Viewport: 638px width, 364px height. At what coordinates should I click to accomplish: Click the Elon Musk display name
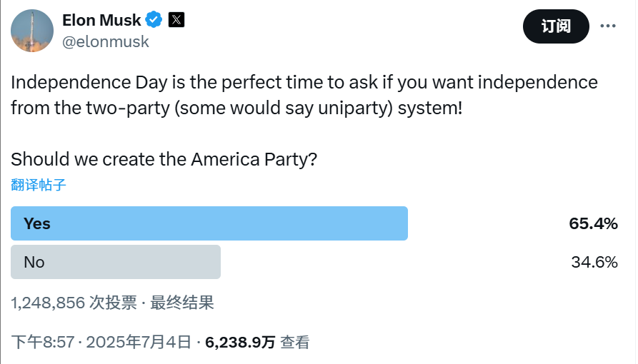101,20
